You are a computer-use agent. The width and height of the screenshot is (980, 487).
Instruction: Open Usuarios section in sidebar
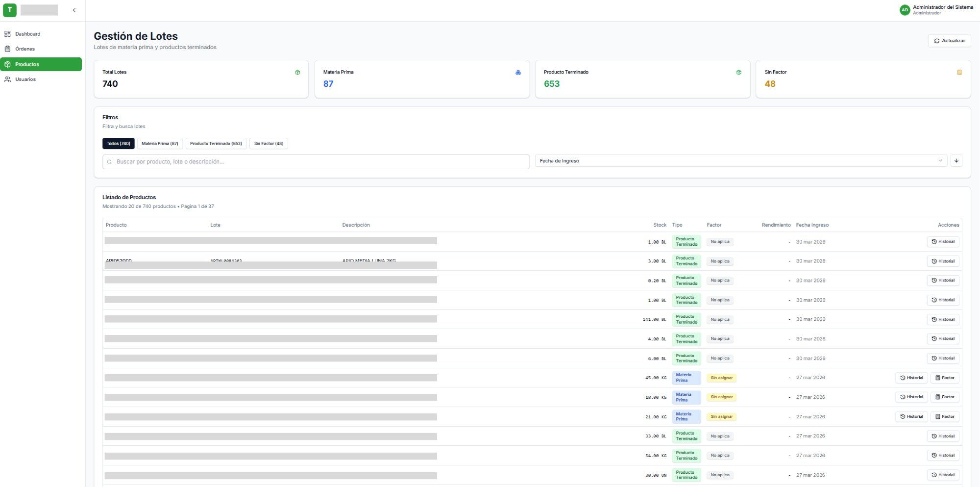coord(25,79)
